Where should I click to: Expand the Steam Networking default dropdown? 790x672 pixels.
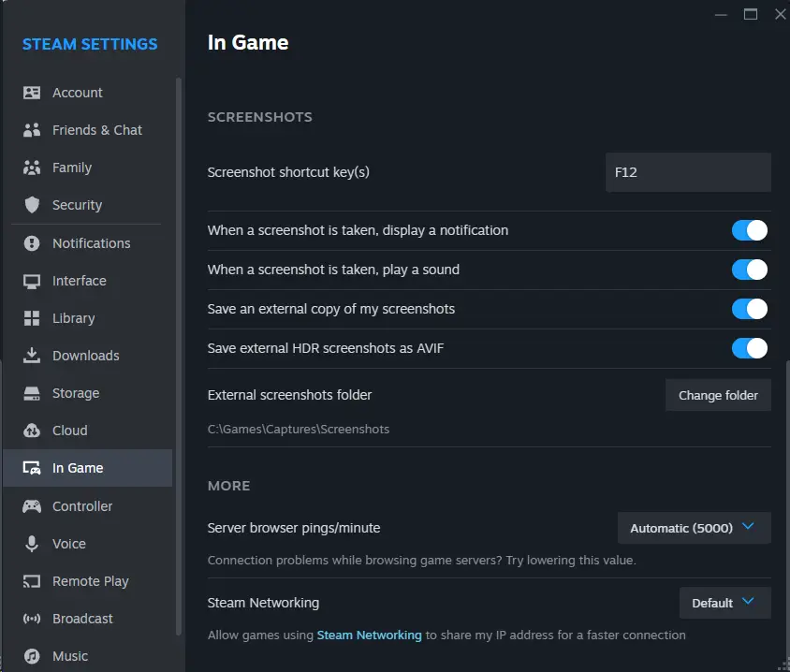(724, 603)
